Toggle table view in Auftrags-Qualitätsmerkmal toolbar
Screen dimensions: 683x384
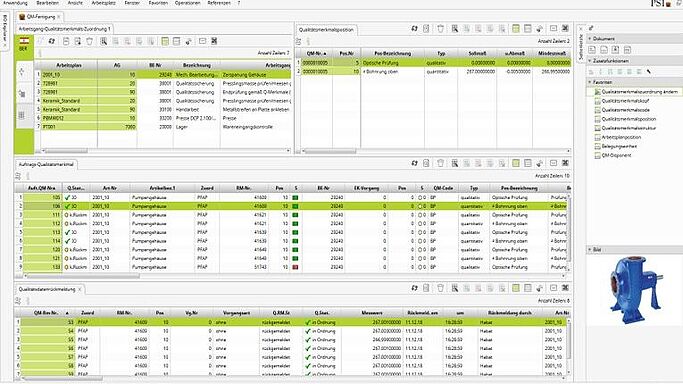point(516,163)
